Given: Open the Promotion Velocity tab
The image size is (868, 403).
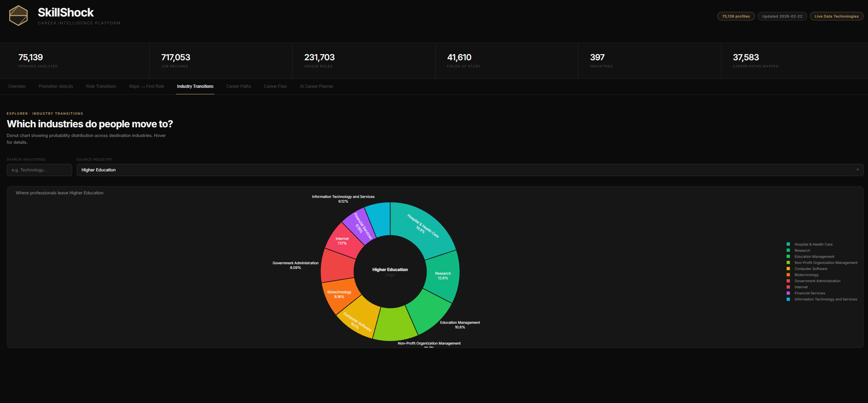Looking at the screenshot, I should click(x=56, y=86).
